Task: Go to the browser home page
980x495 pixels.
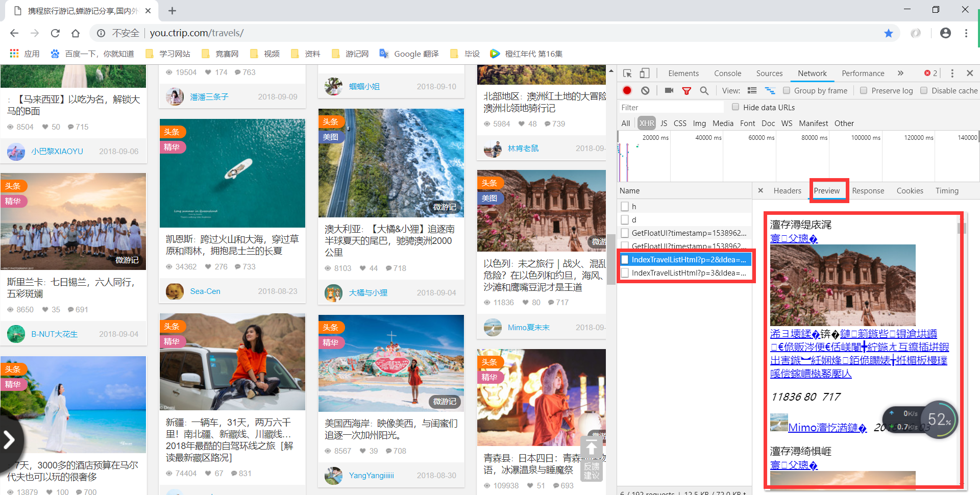Action: click(76, 33)
